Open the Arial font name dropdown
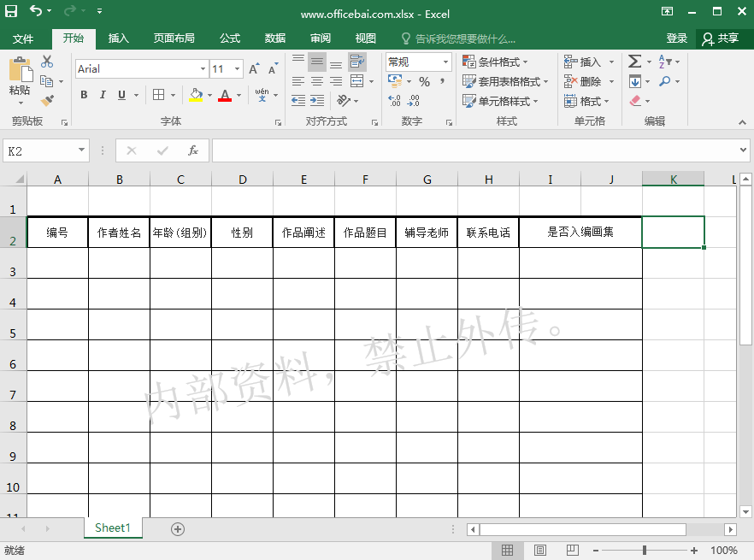Screen dimensions: 754x560 (203, 68)
